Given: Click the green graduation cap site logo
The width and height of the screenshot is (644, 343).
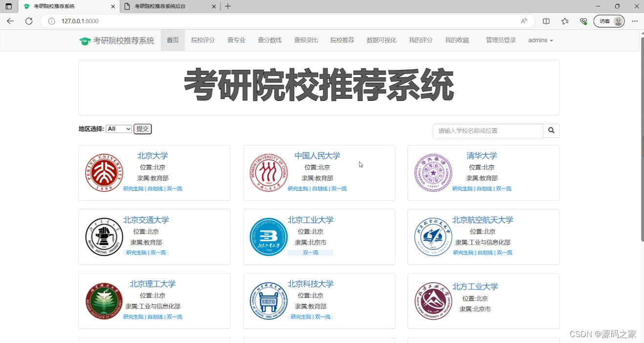Looking at the screenshot, I should 85,41.
